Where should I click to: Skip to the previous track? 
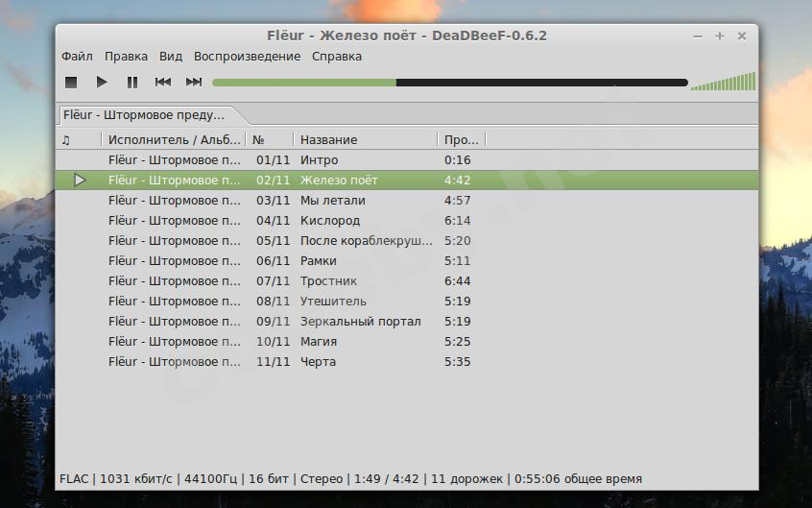tap(163, 83)
